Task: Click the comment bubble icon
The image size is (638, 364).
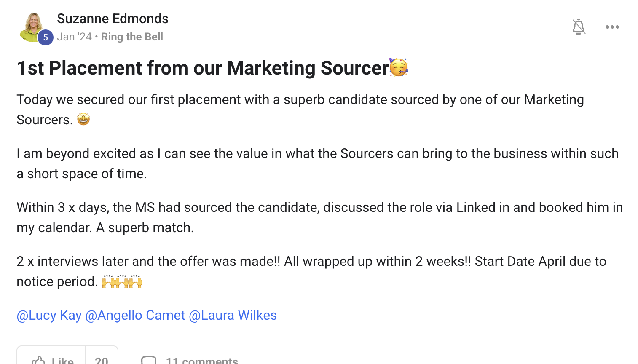Action: pos(148,360)
